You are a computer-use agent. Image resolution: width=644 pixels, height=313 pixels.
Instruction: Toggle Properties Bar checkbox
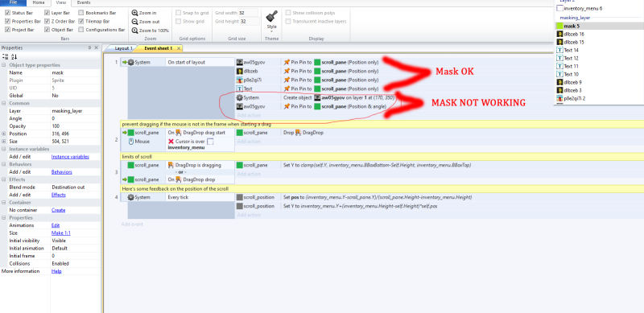[x=8, y=22]
